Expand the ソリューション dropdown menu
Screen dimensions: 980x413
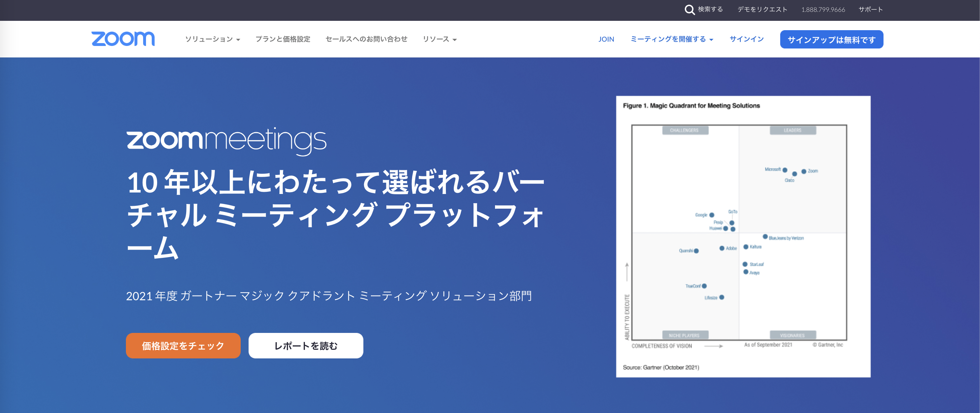[x=213, y=39]
